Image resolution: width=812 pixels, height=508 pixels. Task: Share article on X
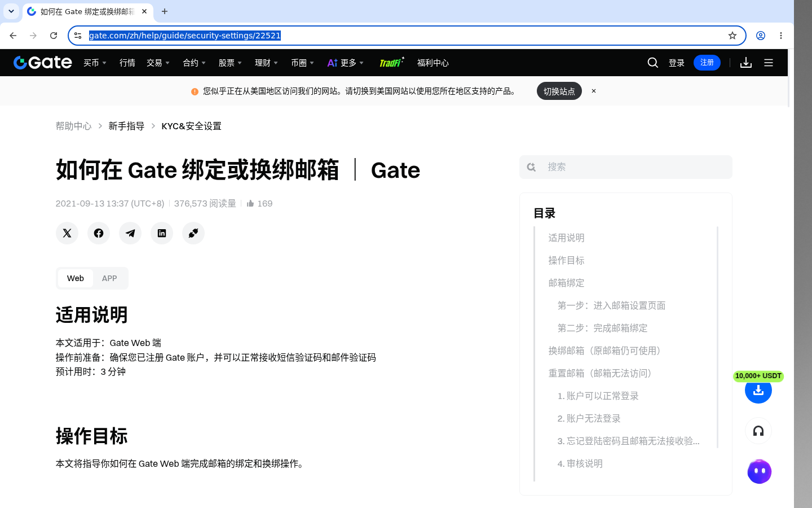pos(67,233)
